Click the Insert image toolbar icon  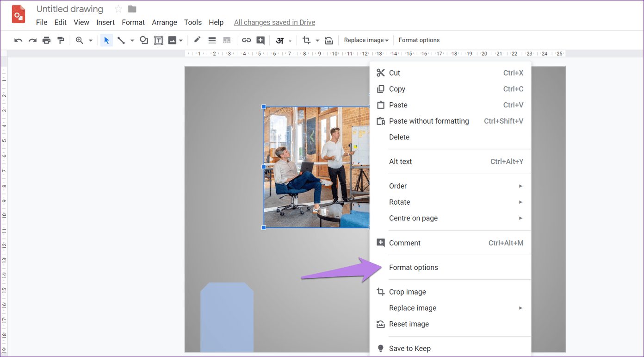[x=172, y=40]
